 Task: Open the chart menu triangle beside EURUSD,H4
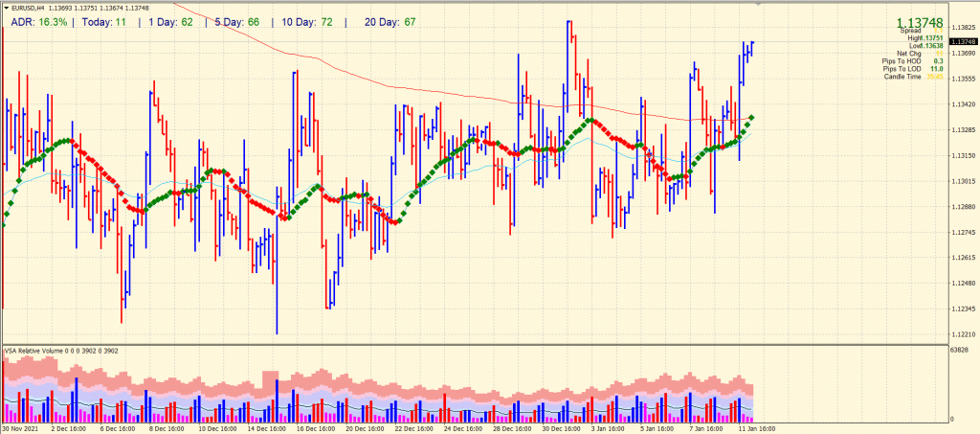[7, 8]
